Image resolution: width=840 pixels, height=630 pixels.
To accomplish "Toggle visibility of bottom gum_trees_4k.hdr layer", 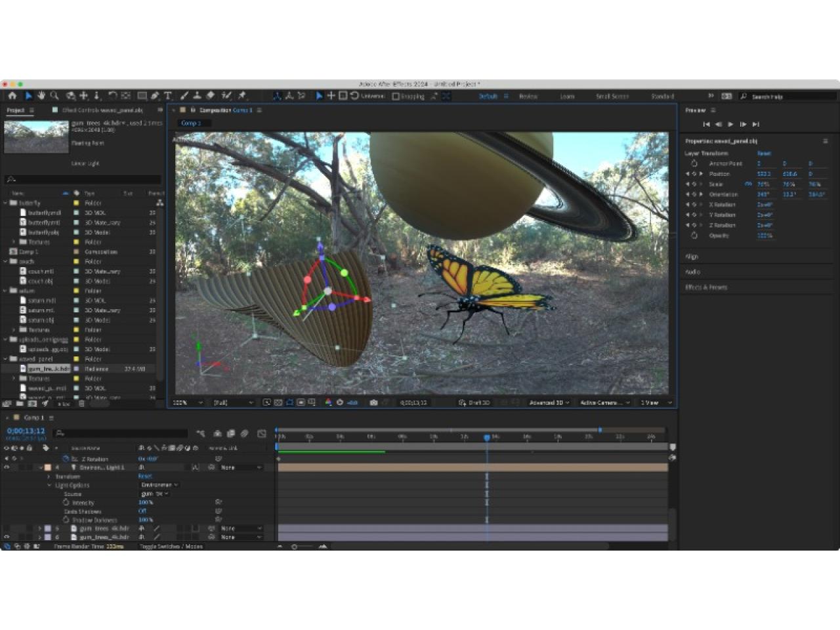I will (x=7, y=537).
